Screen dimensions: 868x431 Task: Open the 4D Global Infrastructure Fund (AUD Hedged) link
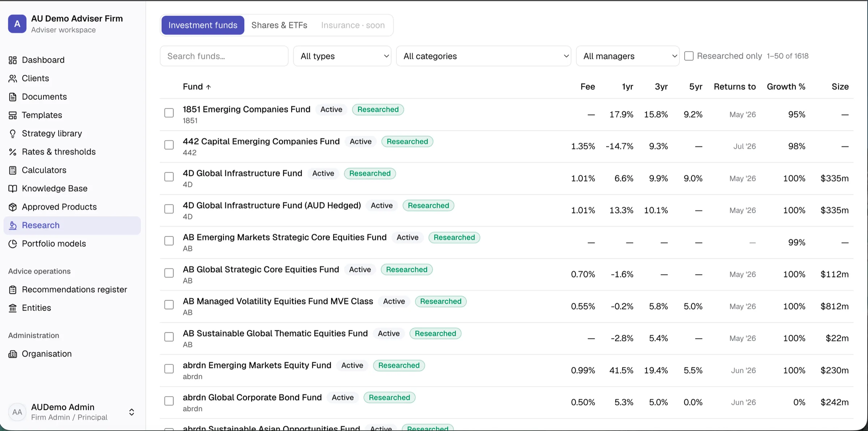pos(272,206)
